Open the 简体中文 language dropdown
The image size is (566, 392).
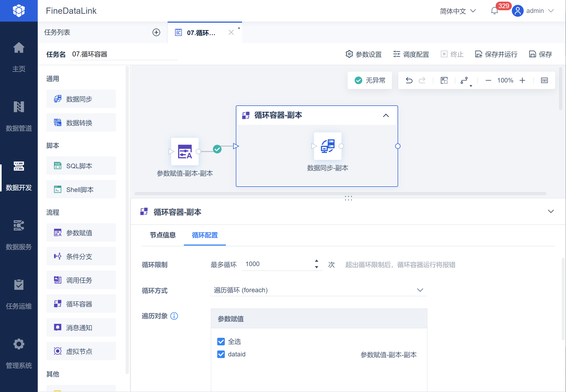pyautogui.click(x=458, y=11)
